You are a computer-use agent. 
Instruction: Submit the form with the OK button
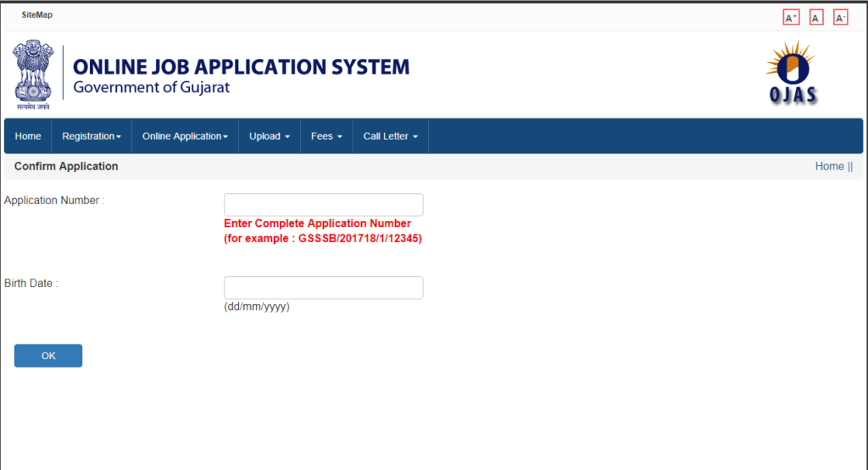tap(48, 356)
